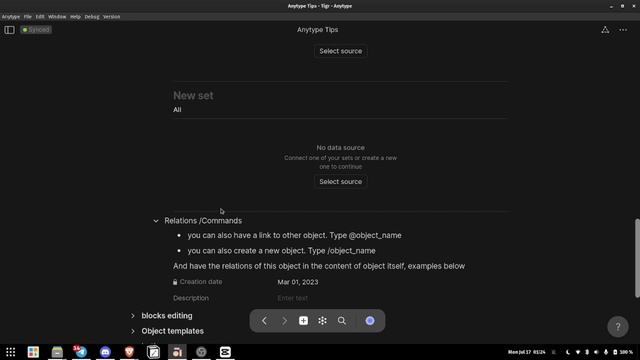Click the Creation date value Mar 01, 2023
640x360 pixels.
pos(298,282)
